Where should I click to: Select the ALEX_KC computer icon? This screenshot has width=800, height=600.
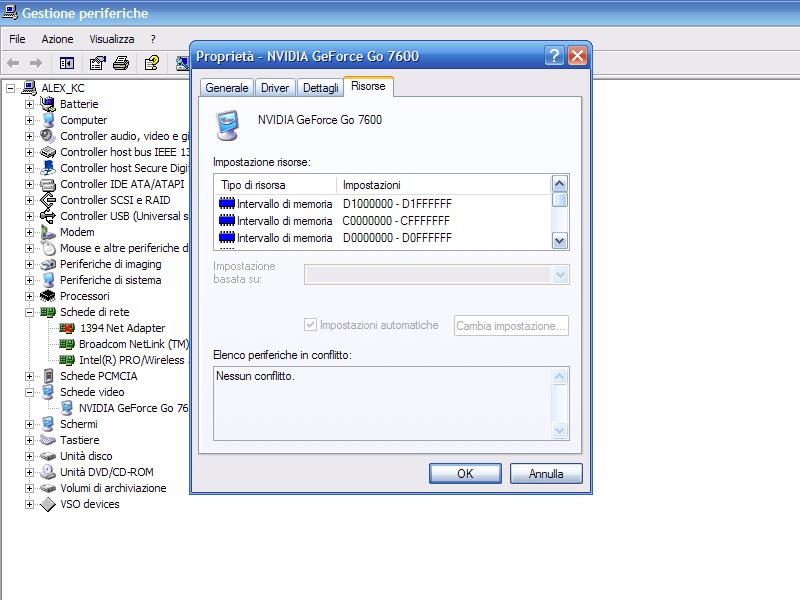(x=29, y=88)
